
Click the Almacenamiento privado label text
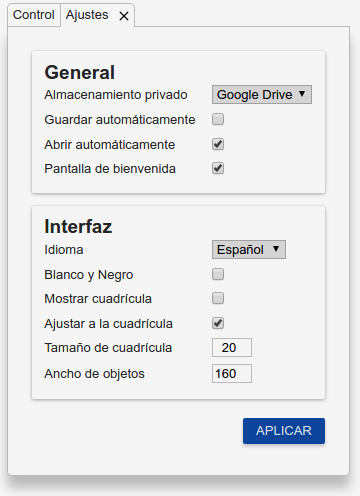coord(116,95)
